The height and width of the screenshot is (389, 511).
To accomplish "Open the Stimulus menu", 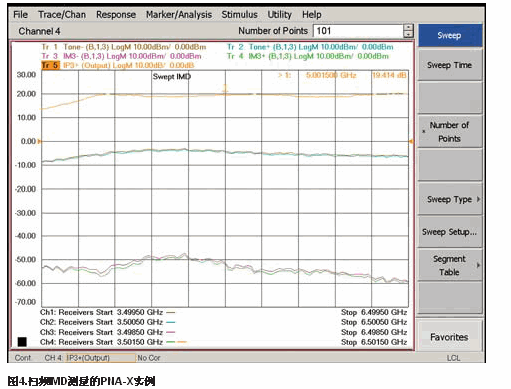I will click(x=239, y=15).
